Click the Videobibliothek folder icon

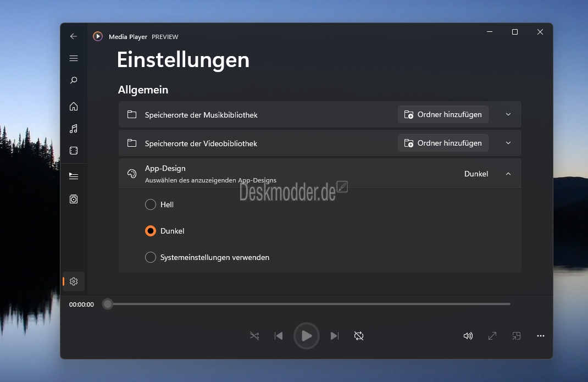tap(132, 143)
